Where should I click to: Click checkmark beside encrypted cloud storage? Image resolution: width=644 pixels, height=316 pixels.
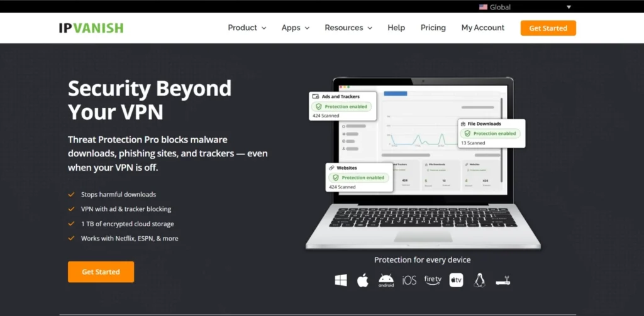(x=72, y=224)
